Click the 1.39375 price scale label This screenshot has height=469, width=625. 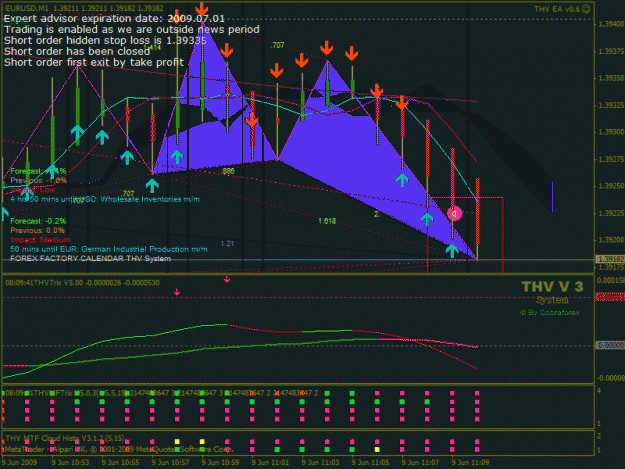point(611,51)
